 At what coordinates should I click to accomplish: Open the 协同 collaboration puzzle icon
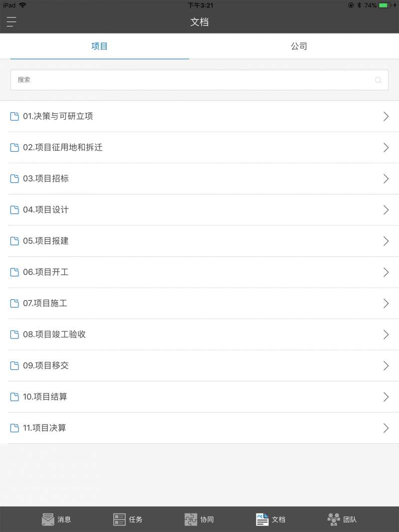(x=191, y=519)
